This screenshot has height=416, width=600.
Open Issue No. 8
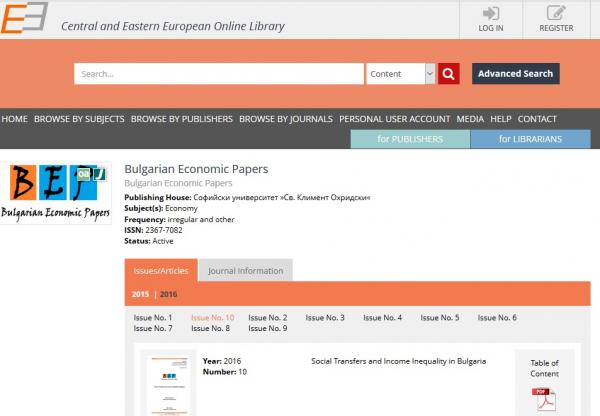click(x=210, y=328)
